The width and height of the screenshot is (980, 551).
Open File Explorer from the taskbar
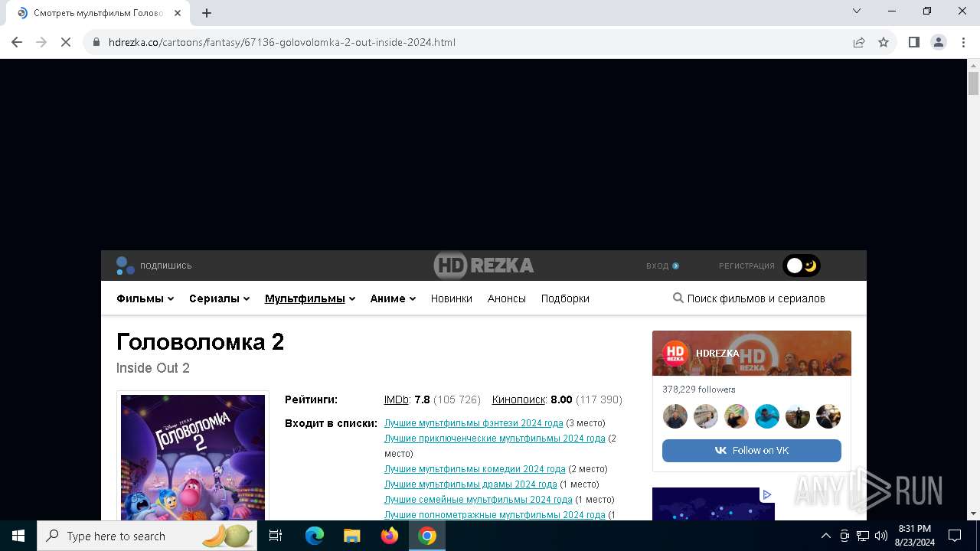(x=351, y=536)
